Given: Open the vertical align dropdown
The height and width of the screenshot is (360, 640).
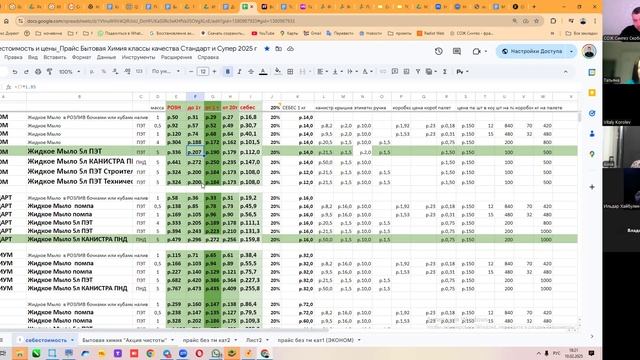Looking at the screenshot, I should tap(337, 72).
